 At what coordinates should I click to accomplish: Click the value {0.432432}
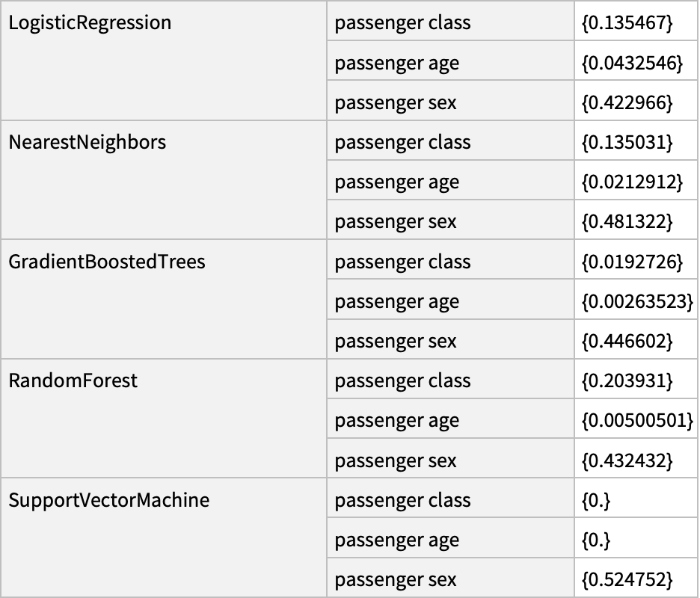(x=627, y=460)
